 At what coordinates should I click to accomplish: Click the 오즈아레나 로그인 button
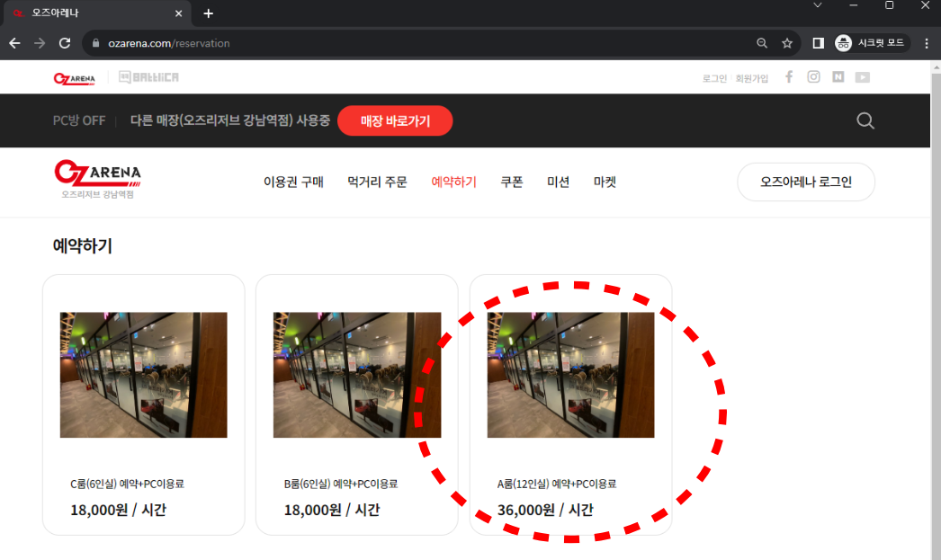(805, 182)
